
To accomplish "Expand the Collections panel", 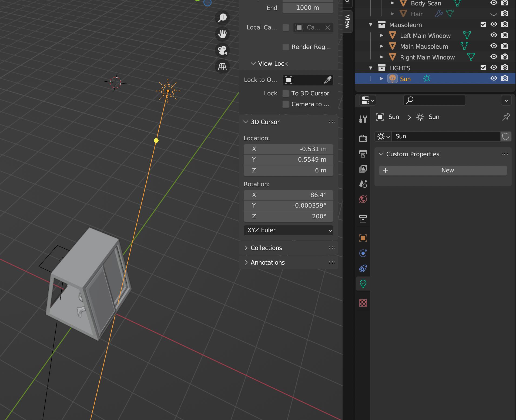I will coord(246,248).
